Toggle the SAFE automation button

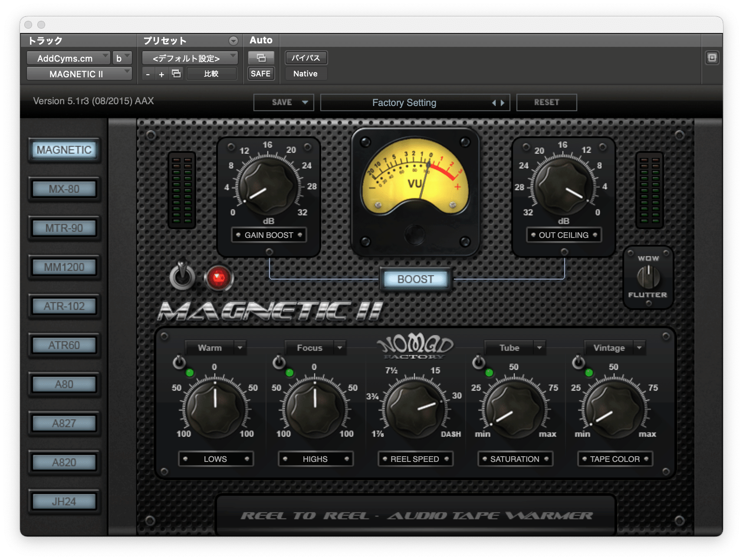[x=261, y=74]
